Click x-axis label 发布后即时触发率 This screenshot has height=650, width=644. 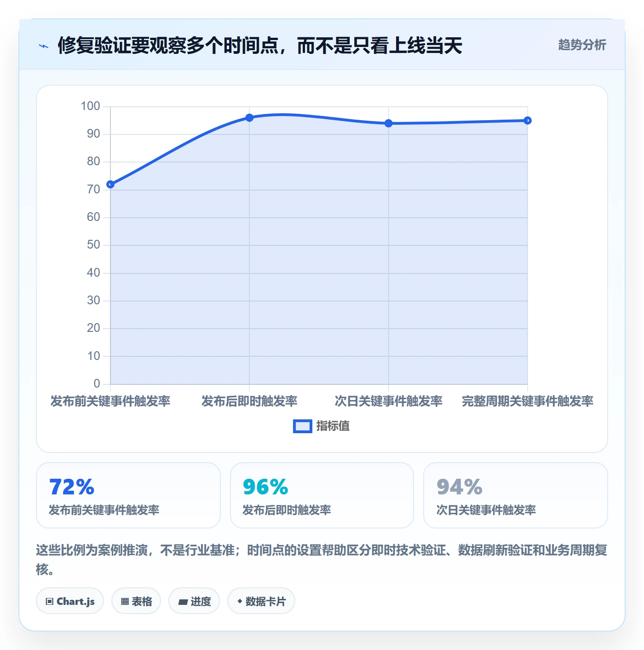click(249, 401)
